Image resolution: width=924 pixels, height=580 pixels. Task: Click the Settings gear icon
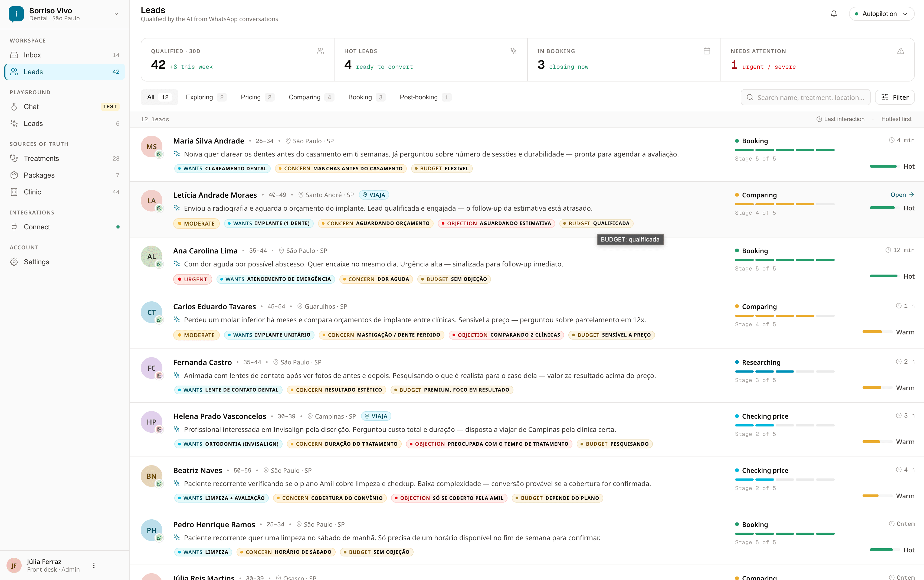[x=14, y=262]
